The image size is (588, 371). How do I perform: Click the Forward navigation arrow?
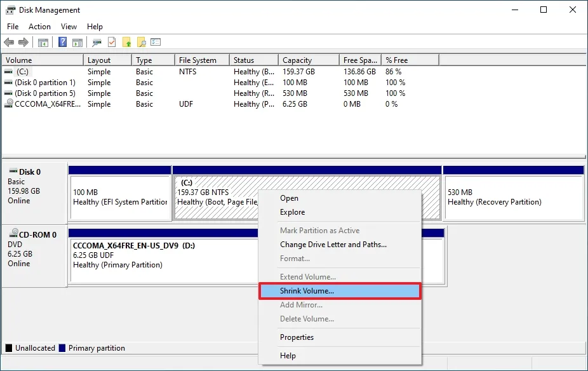point(23,42)
